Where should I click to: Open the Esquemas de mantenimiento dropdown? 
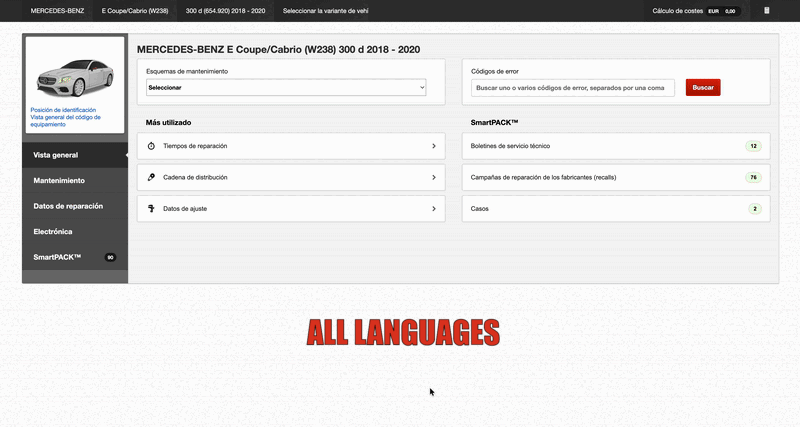click(x=286, y=88)
